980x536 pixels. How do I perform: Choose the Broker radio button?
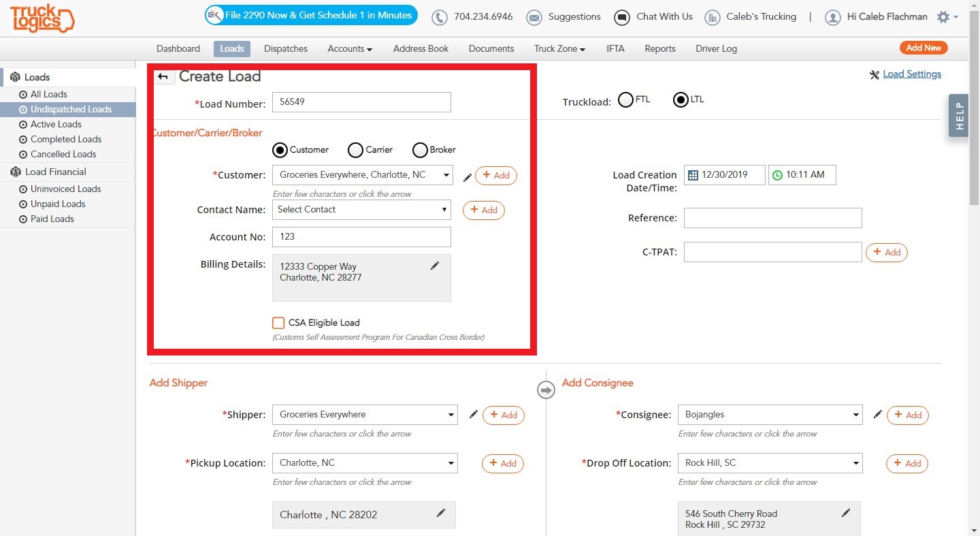coord(420,150)
